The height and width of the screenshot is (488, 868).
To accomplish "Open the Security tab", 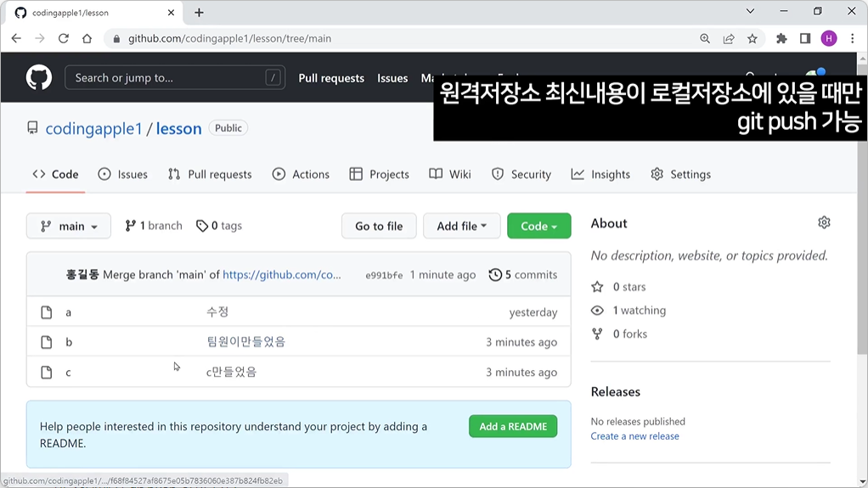I will [x=521, y=174].
